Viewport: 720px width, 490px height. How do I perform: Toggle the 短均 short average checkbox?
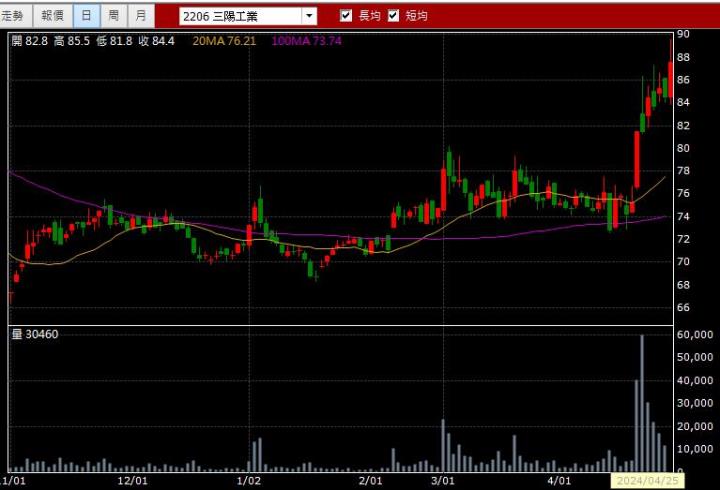pos(393,16)
